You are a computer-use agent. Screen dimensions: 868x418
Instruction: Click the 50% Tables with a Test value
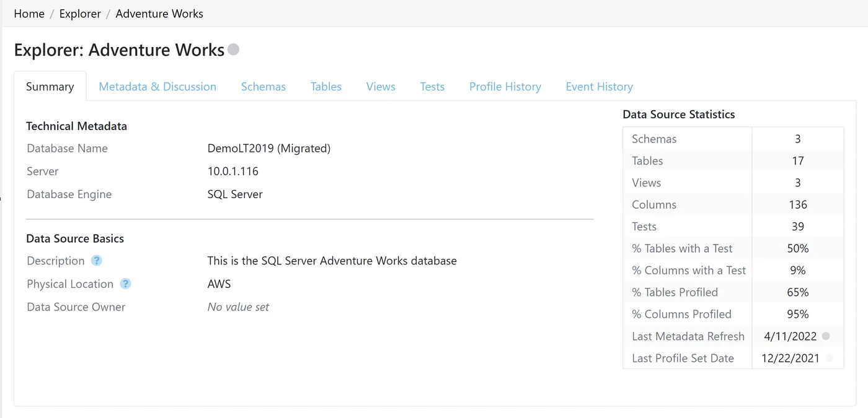(798, 248)
